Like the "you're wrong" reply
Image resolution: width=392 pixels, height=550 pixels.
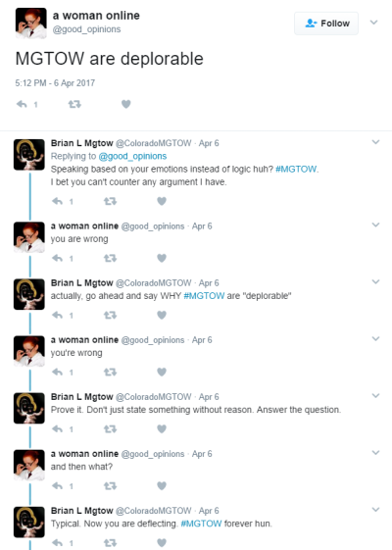(162, 372)
